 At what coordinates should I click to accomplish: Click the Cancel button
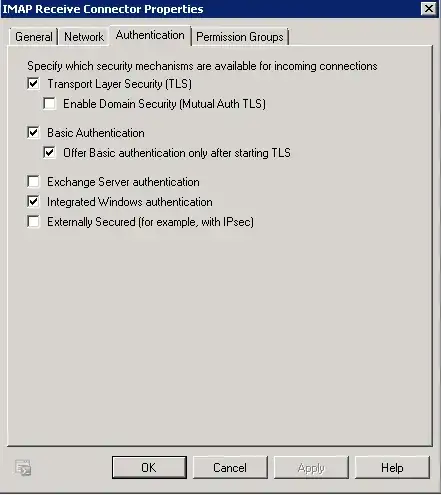click(230, 467)
